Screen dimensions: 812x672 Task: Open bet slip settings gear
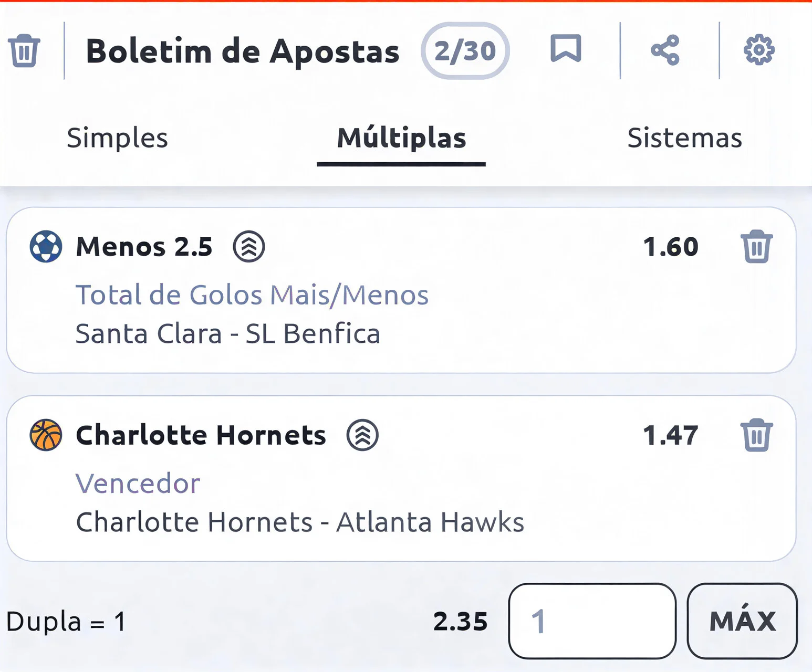758,50
